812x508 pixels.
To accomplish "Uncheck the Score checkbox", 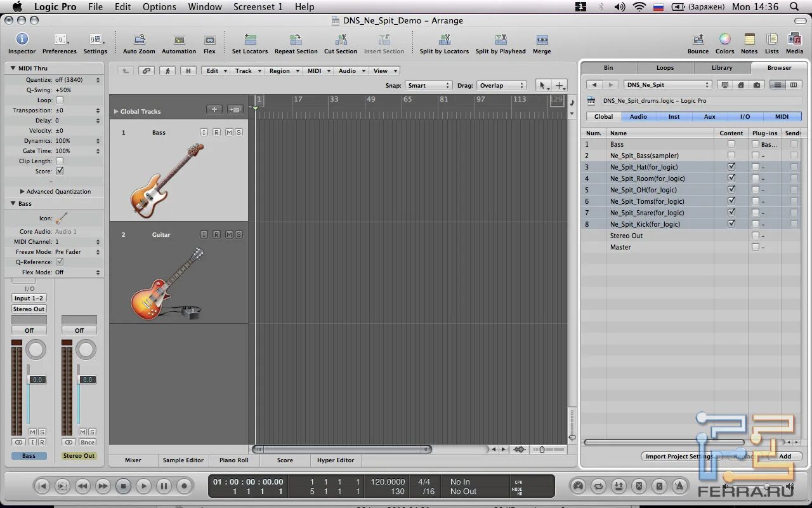I will pyautogui.click(x=60, y=171).
